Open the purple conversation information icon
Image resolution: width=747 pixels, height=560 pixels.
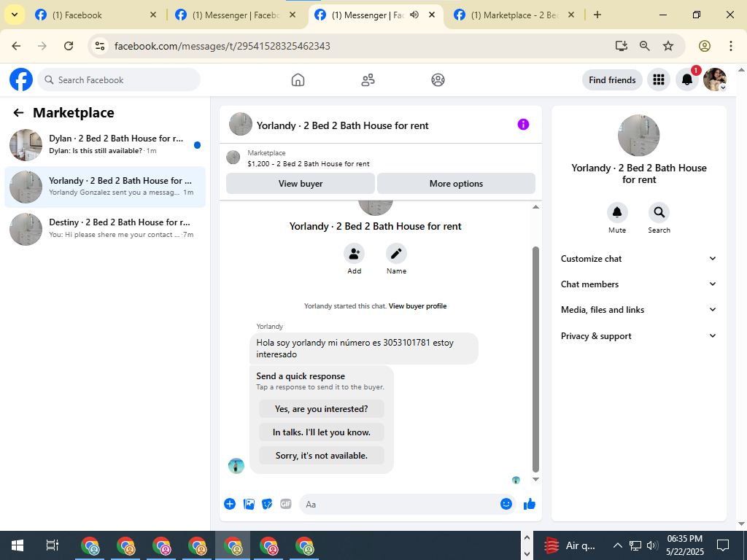pos(523,125)
